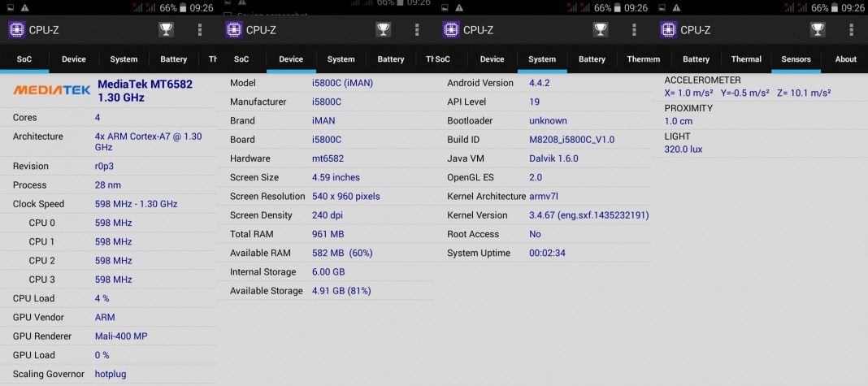
Task: Select the Scaling Governor value hotplug
Action: tap(111, 374)
